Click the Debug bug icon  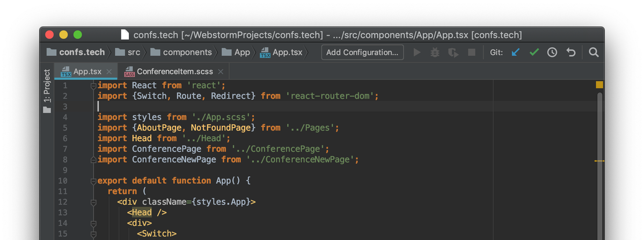point(435,52)
